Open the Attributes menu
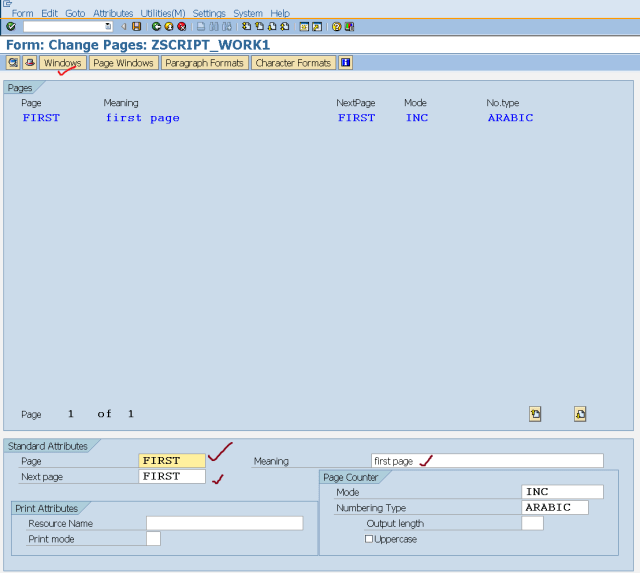 pyautogui.click(x=112, y=13)
